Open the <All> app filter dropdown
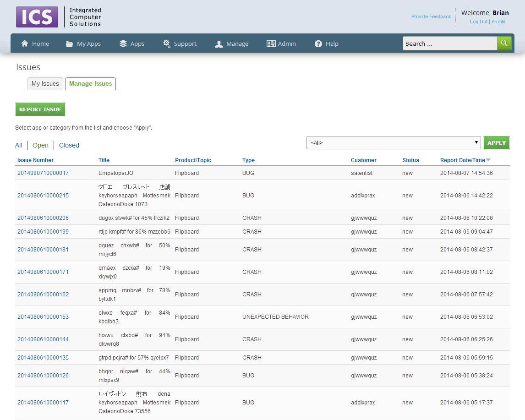This screenshot has width=525, height=420. (394, 142)
